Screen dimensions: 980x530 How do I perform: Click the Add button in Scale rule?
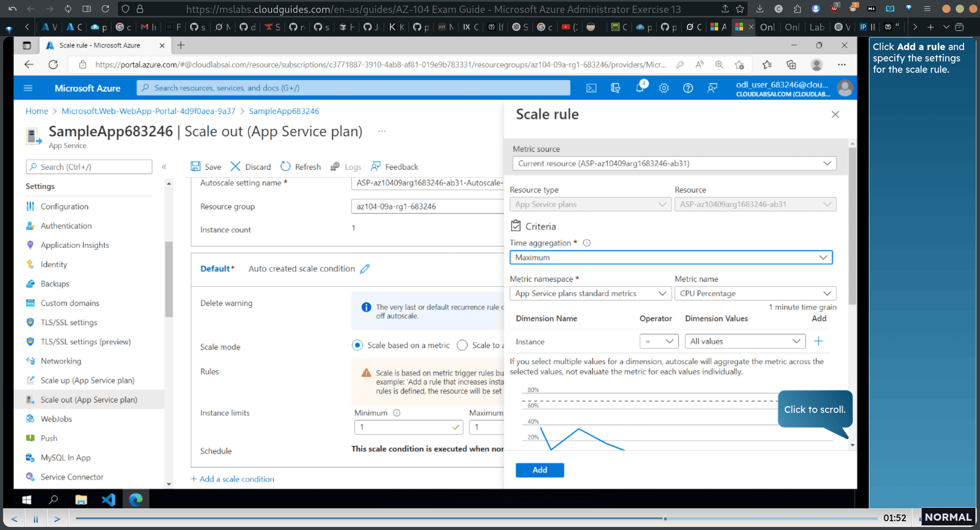coord(540,470)
